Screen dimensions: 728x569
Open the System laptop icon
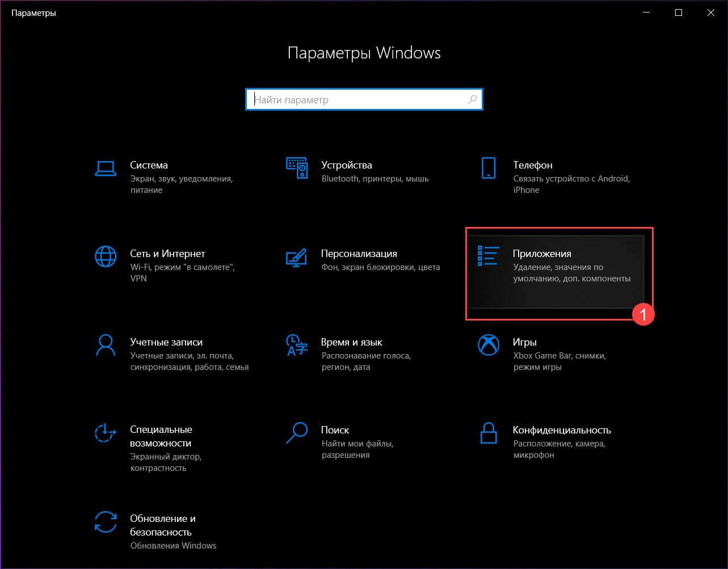point(106,168)
